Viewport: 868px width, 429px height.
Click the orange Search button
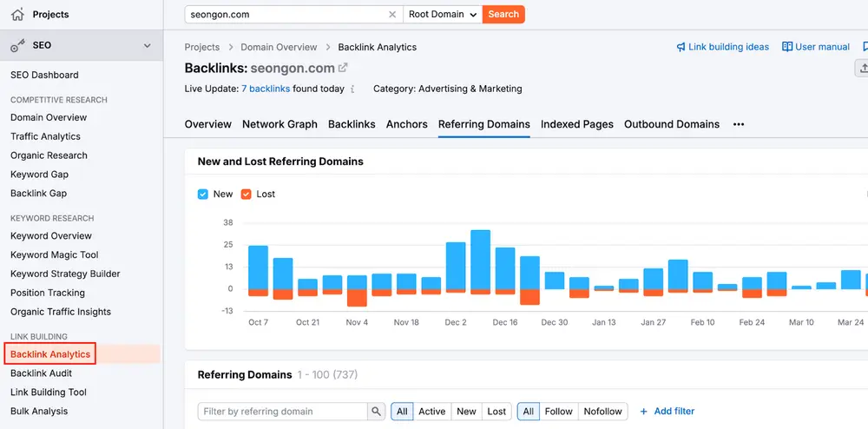tap(503, 15)
